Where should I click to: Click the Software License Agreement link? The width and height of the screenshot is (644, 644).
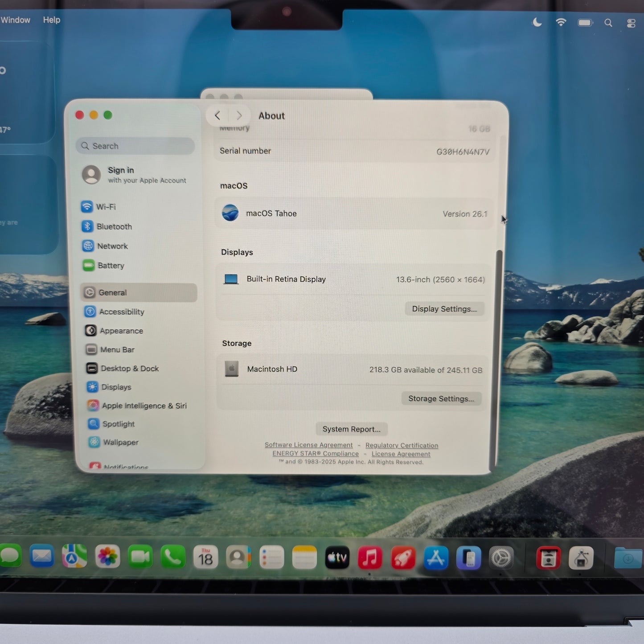pyautogui.click(x=308, y=445)
